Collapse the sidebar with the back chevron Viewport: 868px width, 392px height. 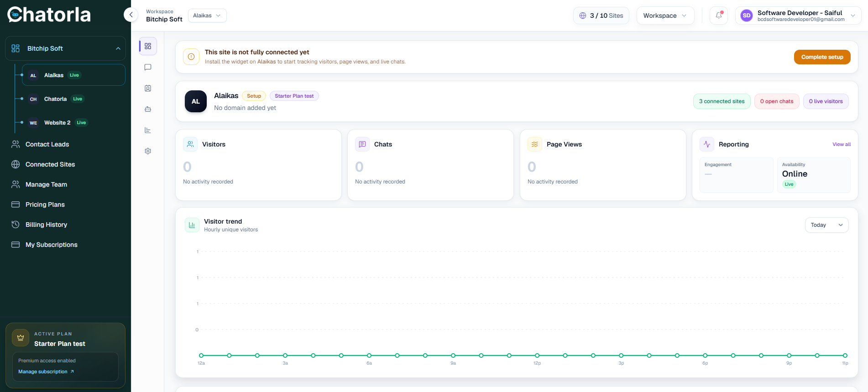click(x=131, y=15)
